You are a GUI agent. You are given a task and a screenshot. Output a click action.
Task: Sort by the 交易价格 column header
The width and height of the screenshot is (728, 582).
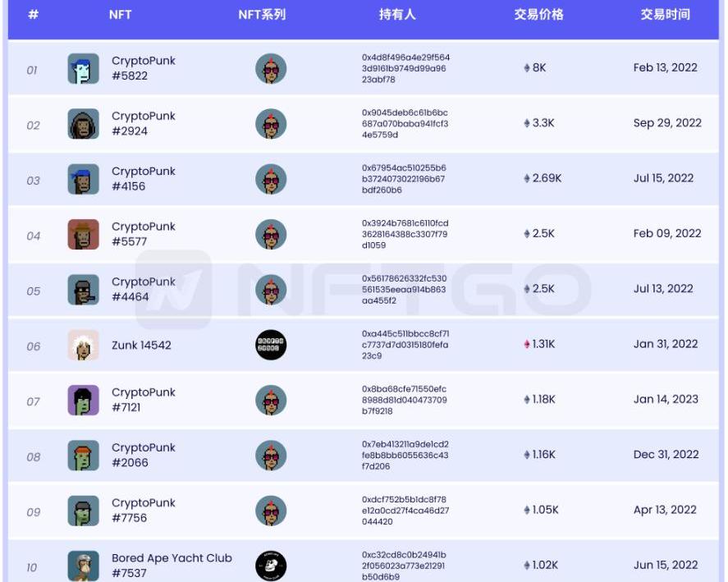538,15
